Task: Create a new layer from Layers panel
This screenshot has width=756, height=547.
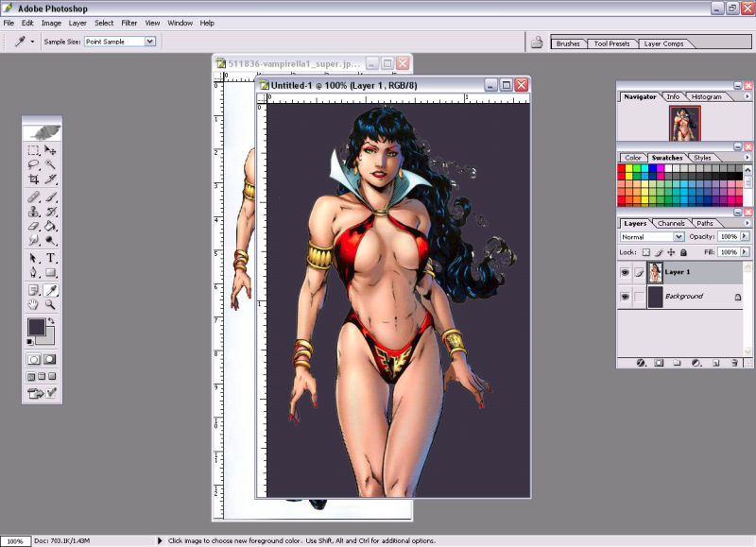Action: click(715, 363)
